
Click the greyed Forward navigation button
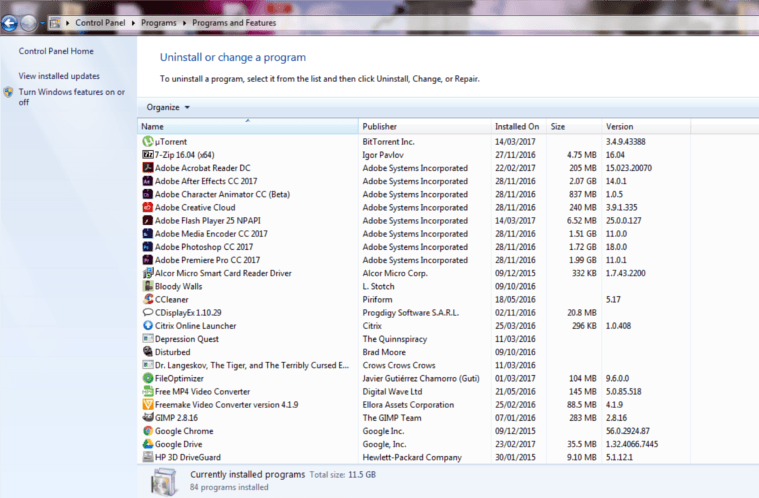(28, 23)
